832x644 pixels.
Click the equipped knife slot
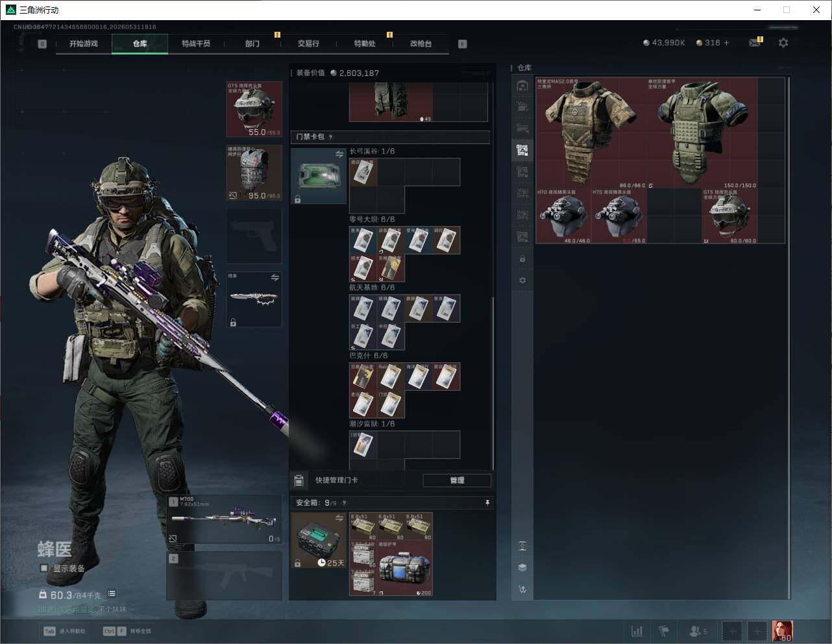(x=254, y=299)
